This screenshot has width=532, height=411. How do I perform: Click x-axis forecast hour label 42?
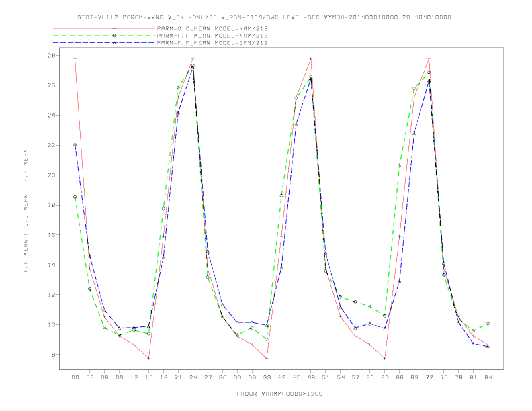click(281, 377)
